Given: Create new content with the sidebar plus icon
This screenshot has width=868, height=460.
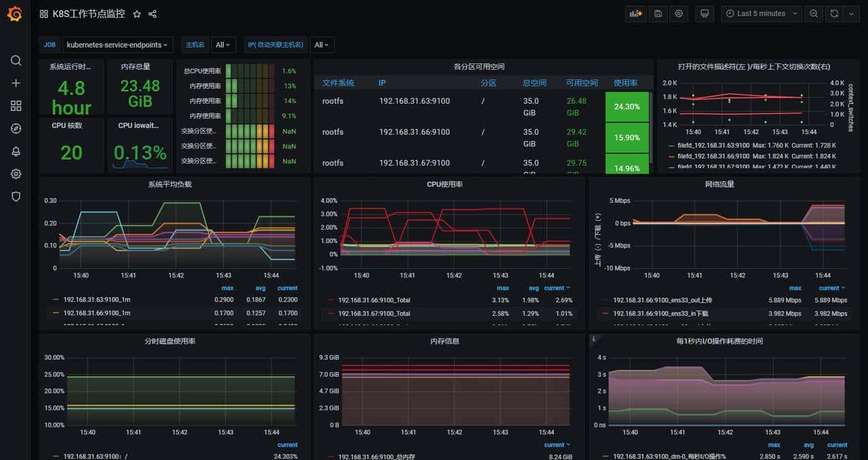Looking at the screenshot, I should (16, 83).
